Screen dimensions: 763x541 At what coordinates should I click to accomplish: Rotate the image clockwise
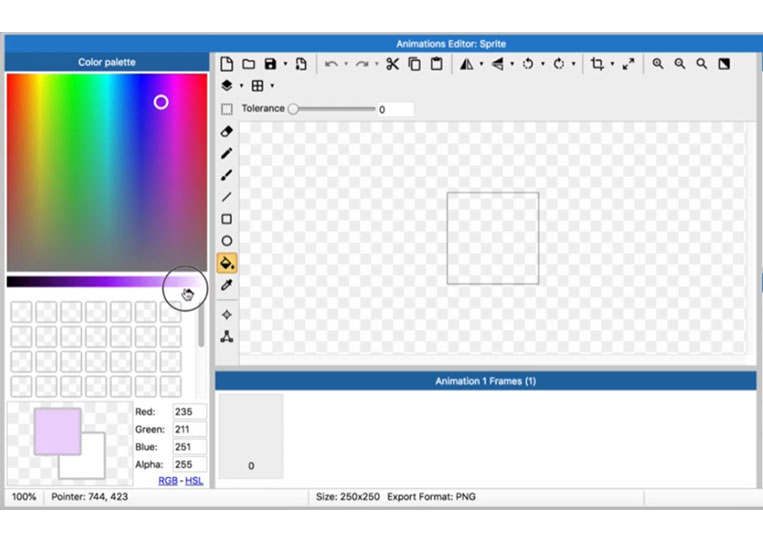pyautogui.click(x=559, y=64)
